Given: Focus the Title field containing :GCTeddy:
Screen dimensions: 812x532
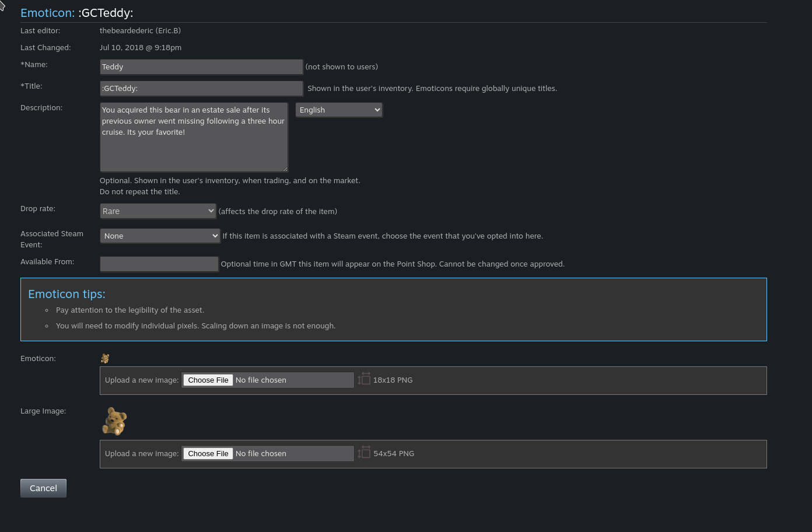Looking at the screenshot, I should [201, 88].
